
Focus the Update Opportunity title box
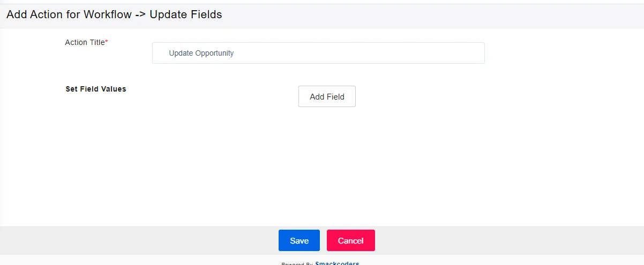coord(318,54)
